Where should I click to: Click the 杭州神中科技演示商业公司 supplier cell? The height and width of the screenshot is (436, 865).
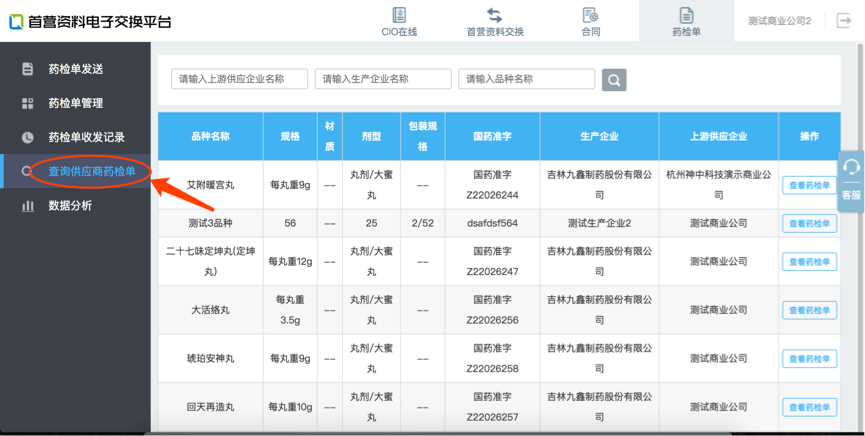click(718, 185)
